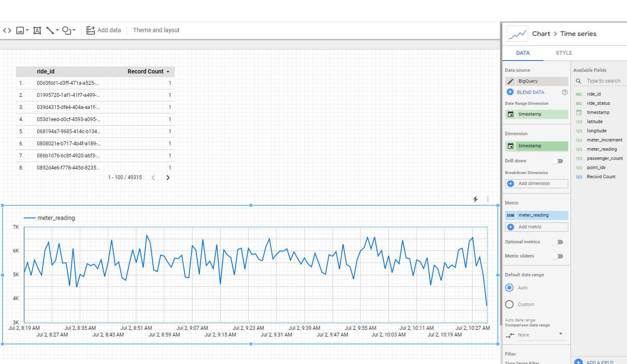This screenshot has width=627, height=364.
Task: Click the Chart breadcrumb
Action: point(541,34)
